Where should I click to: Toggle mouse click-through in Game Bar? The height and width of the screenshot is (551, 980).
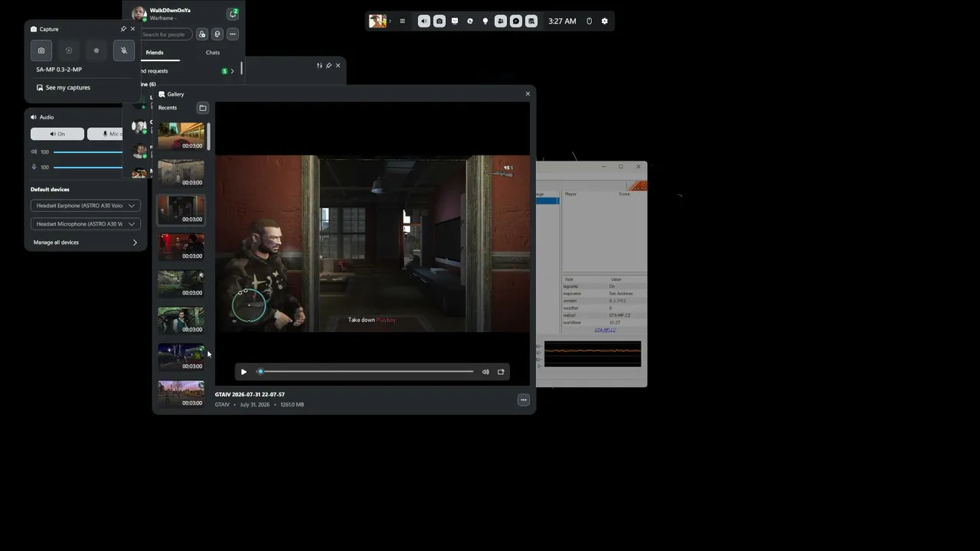click(589, 21)
